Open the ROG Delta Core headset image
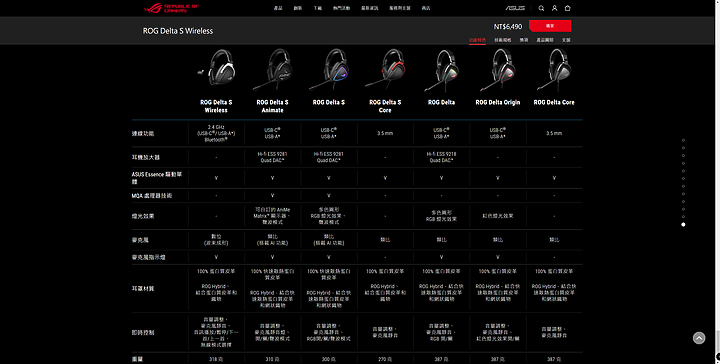720x364 pixels. (x=554, y=70)
